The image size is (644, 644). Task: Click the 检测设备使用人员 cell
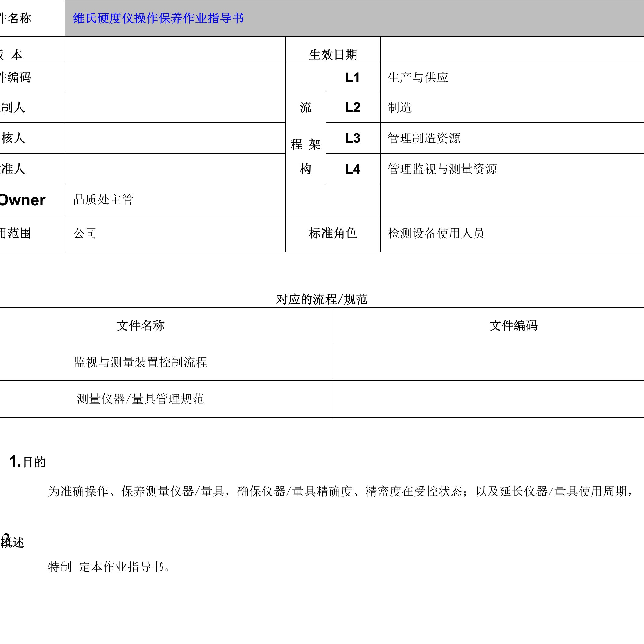coord(512,233)
